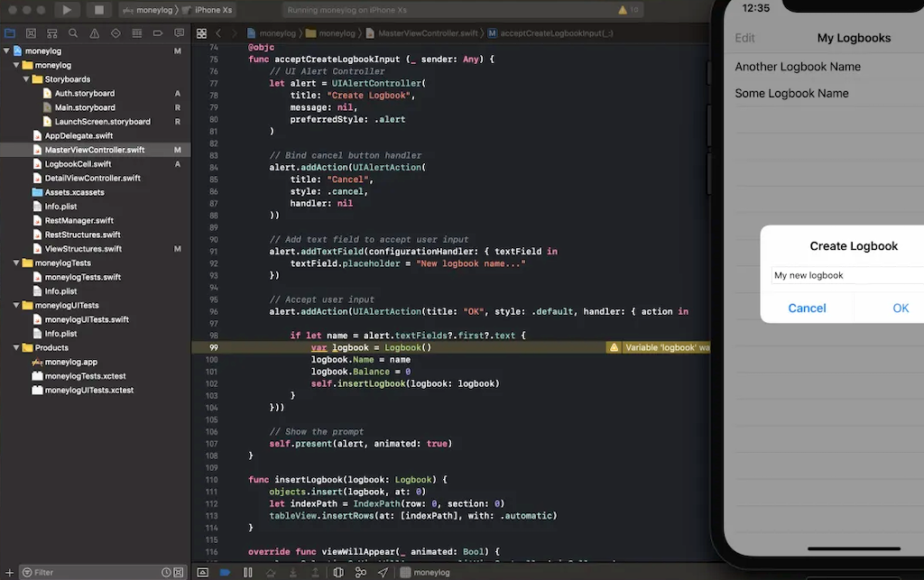Open RestManager.swift file
924x580 pixels.
(x=79, y=220)
